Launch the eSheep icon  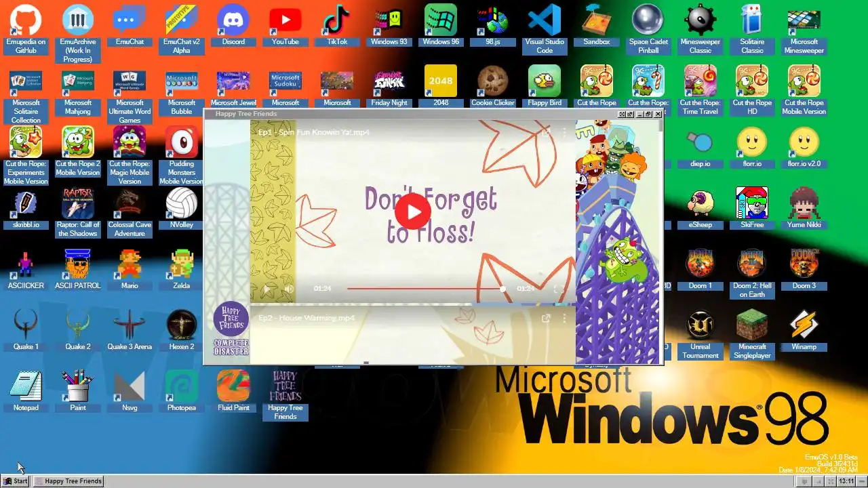coord(701,208)
